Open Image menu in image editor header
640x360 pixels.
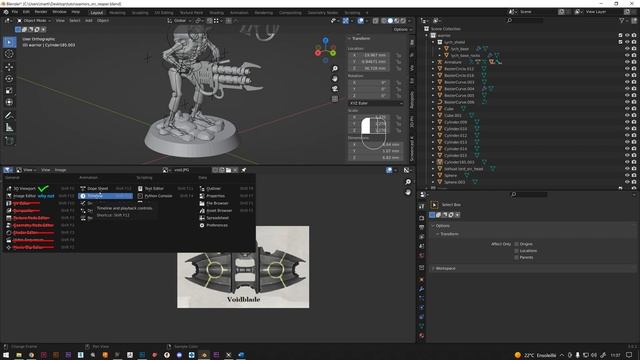pos(60,170)
